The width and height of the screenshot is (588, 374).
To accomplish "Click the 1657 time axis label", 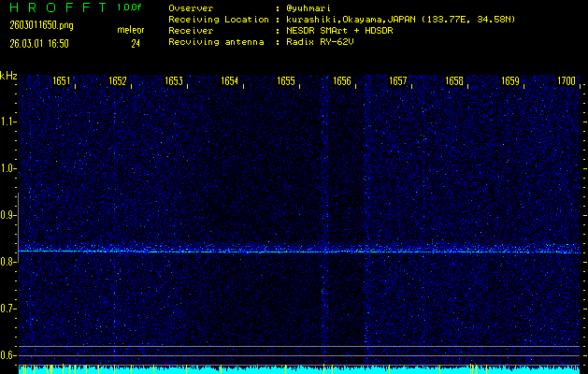I will [x=398, y=80].
